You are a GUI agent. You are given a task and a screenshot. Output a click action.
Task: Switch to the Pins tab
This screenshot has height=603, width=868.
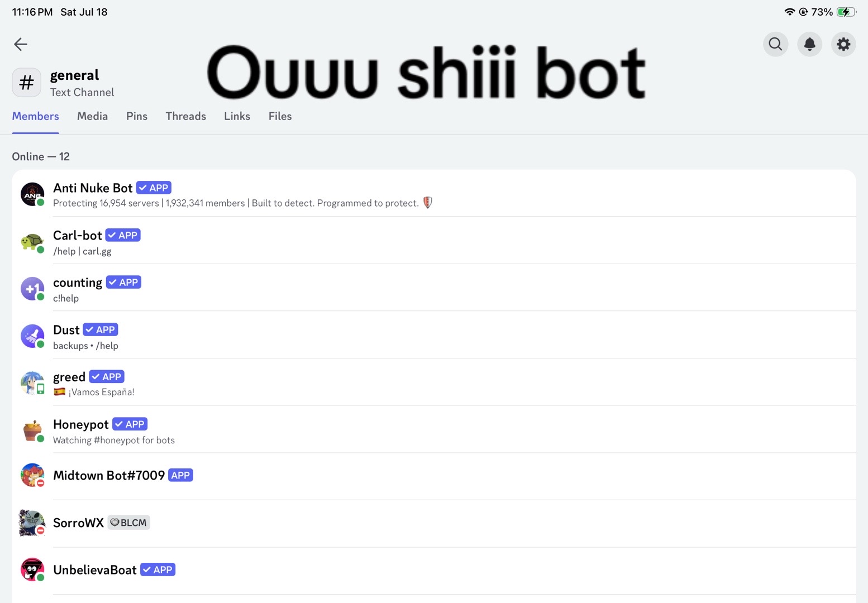(137, 116)
